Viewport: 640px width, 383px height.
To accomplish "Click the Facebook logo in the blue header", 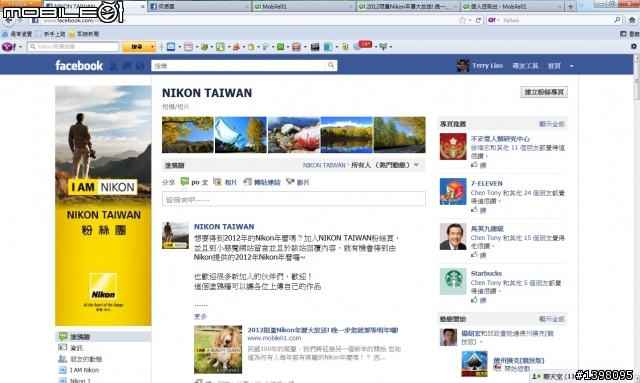I will [x=79, y=66].
